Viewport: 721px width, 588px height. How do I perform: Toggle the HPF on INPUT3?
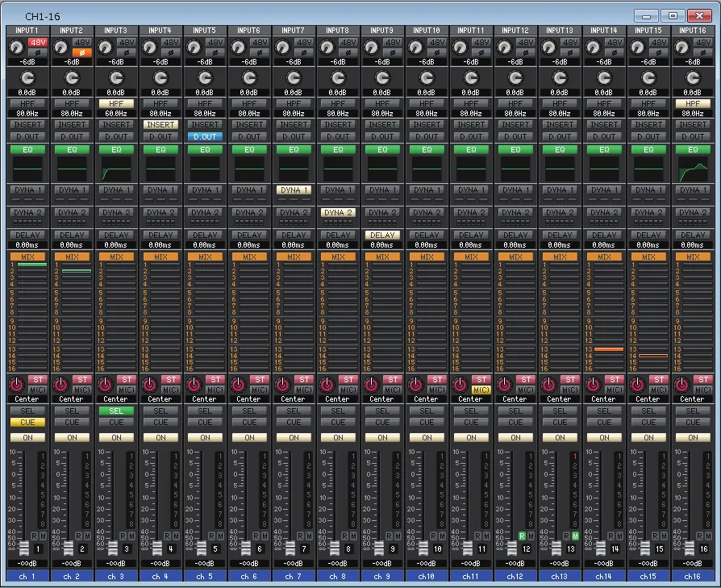click(116, 103)
